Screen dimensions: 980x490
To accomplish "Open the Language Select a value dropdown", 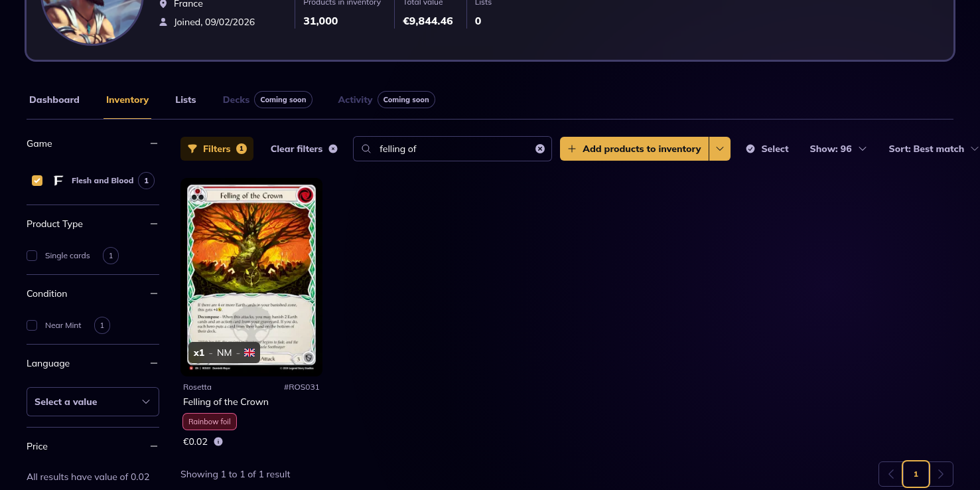I will tap(93, 402).
